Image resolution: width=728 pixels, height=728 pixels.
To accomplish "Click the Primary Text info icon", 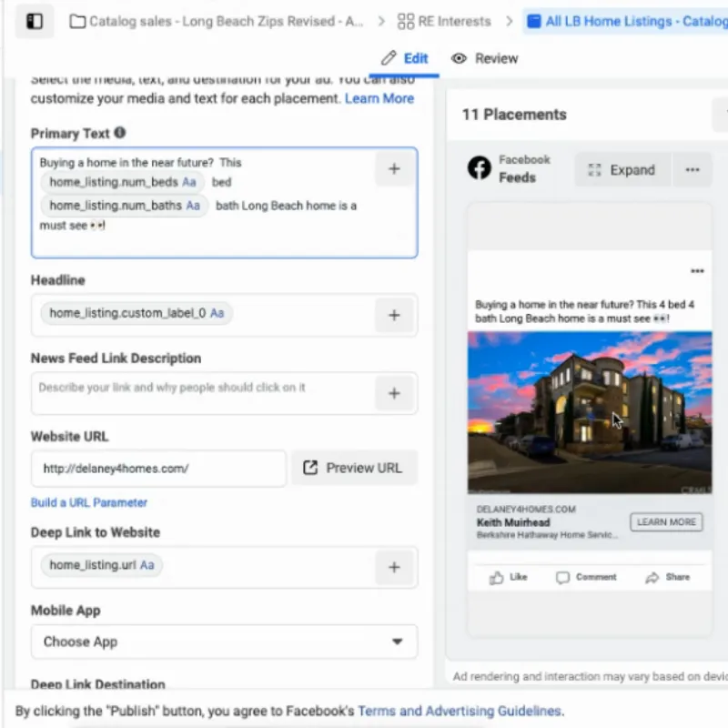I will tap(120, 133).
